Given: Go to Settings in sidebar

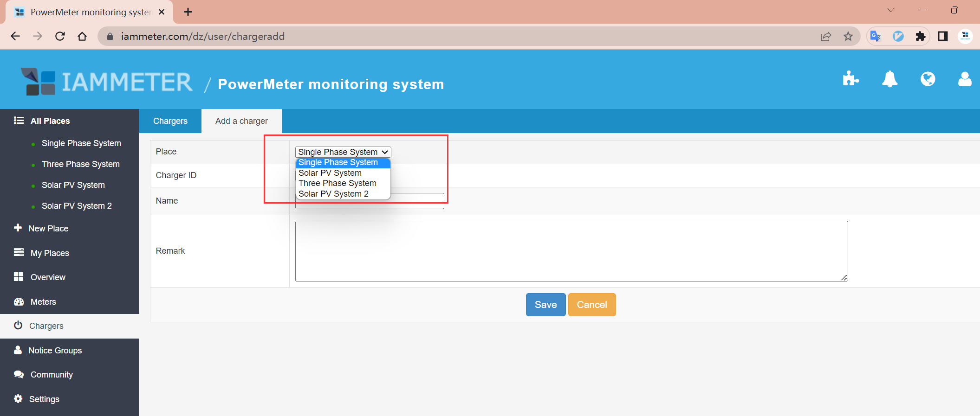Looking at the screenshot, I should point(44,399).
